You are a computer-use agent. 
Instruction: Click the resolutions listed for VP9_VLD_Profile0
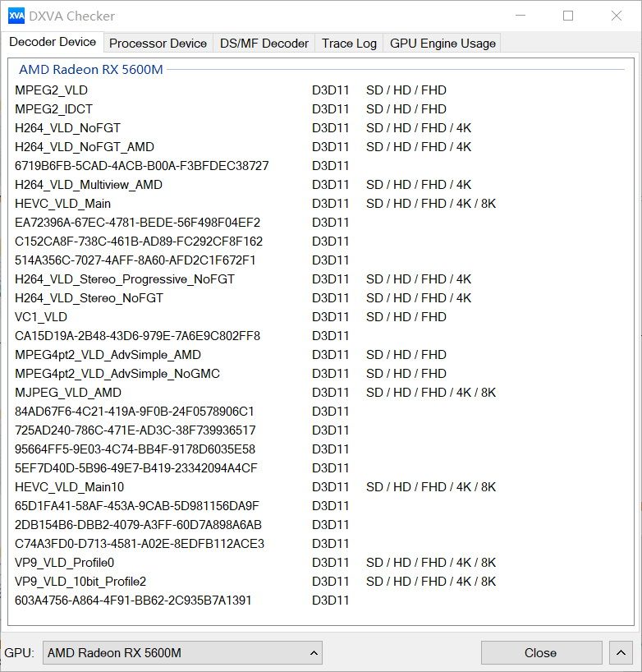coord(431,562)
